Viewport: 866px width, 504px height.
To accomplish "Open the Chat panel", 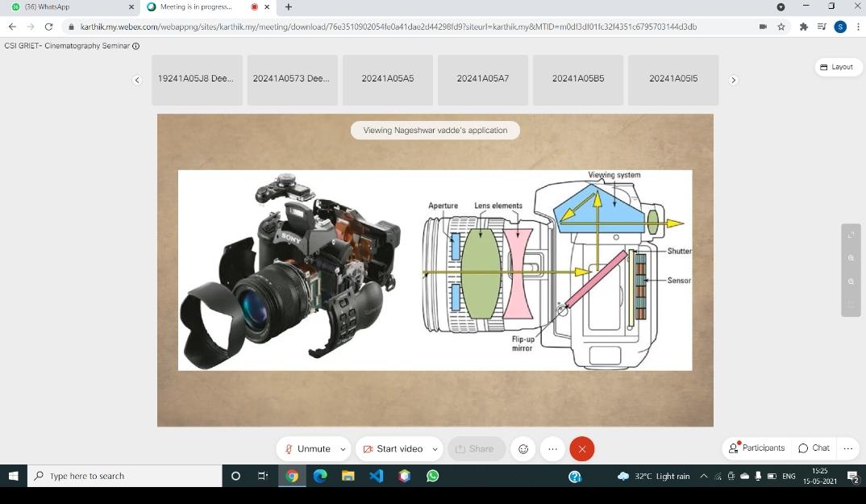I will click(x=814, y=448).
